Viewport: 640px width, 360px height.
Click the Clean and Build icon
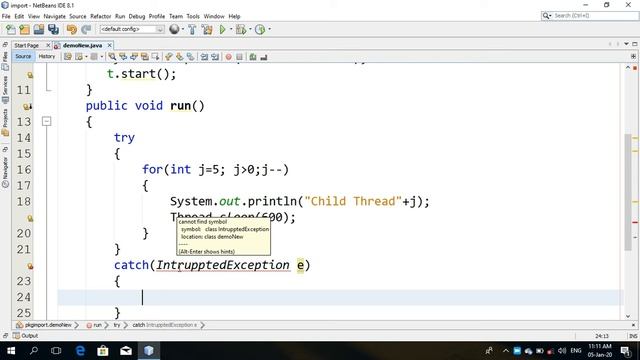pyautogui.click(x=207, y=29)
